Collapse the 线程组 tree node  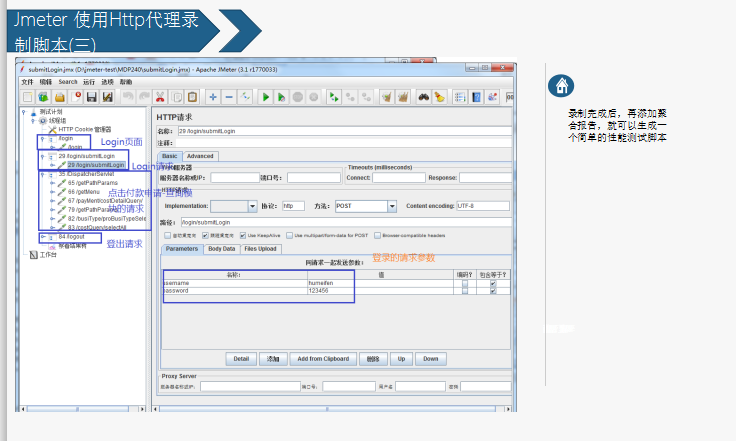(33, 121)
